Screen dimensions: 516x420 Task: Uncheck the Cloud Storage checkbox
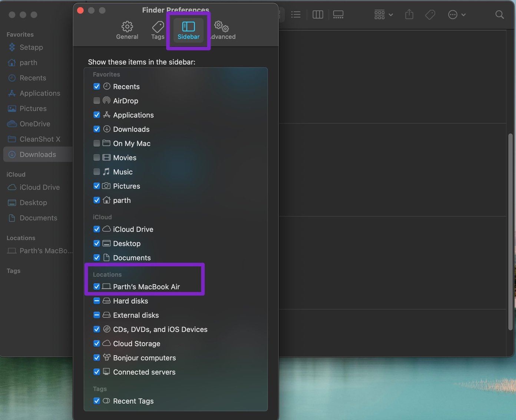[97, 343]
